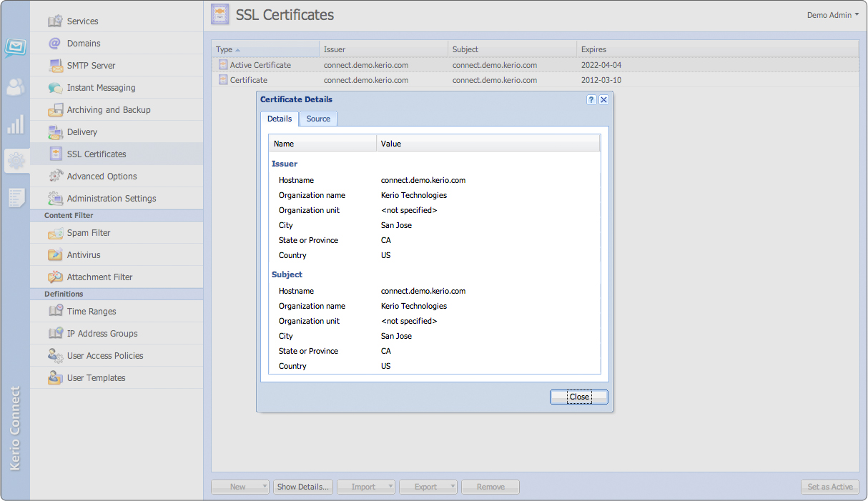Screen dimensions: 868x501
Task: Select Domains in the sidebar
Action: [x=117, y=44]
